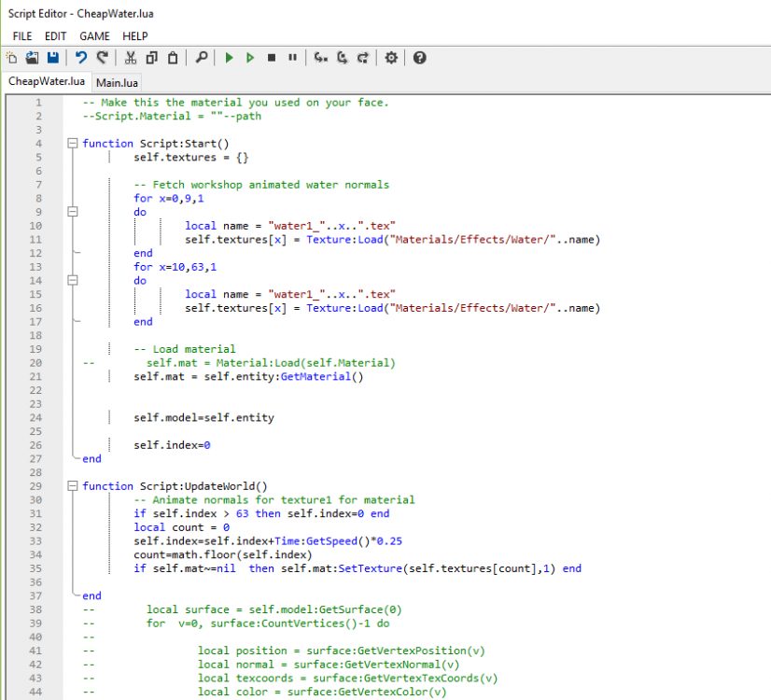
Task: Switch to the Main.lua tab
Action: 117,82
